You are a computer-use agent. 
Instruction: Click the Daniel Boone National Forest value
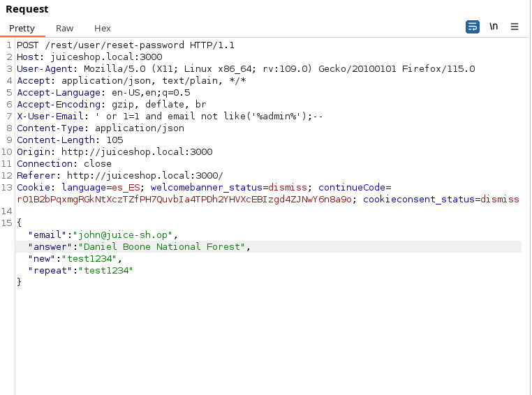tap(162, 247)
